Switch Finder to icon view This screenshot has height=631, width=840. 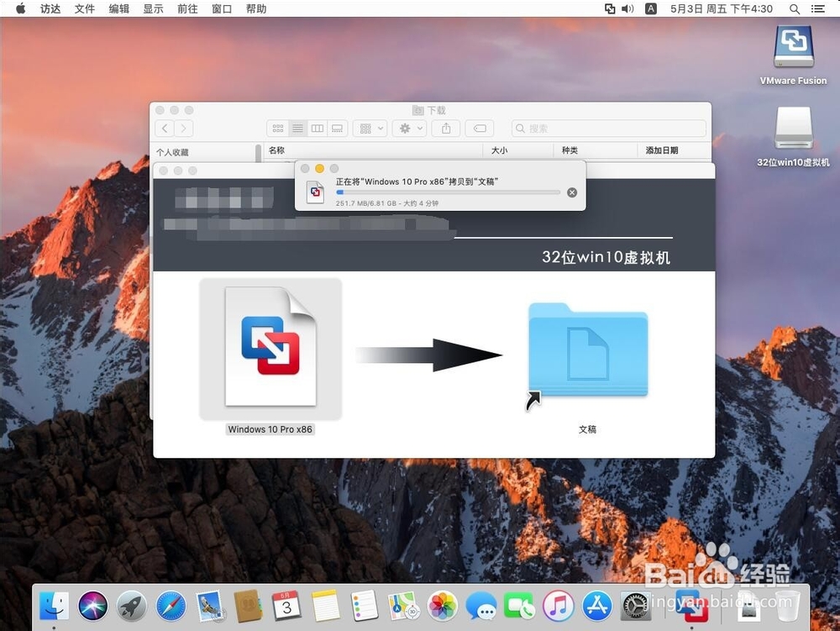click(x=278, y=129)
